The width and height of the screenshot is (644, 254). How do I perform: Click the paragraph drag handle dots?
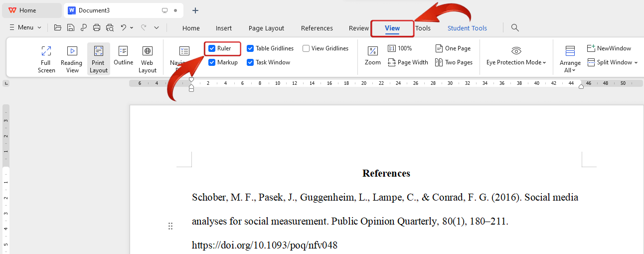point(170,226)
